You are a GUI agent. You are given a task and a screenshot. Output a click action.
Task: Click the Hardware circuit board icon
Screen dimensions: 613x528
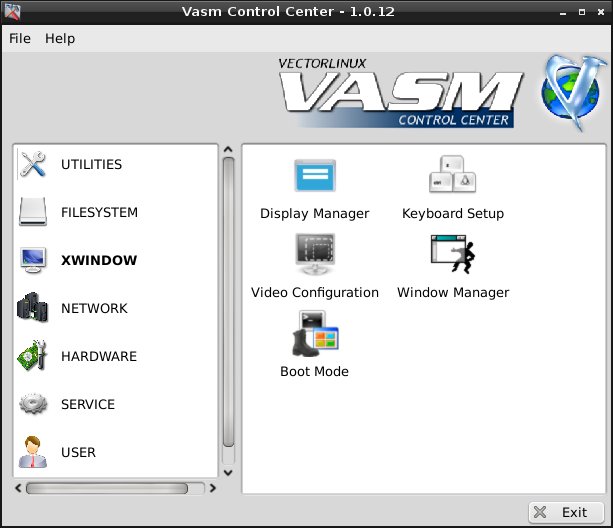point(33,356)
